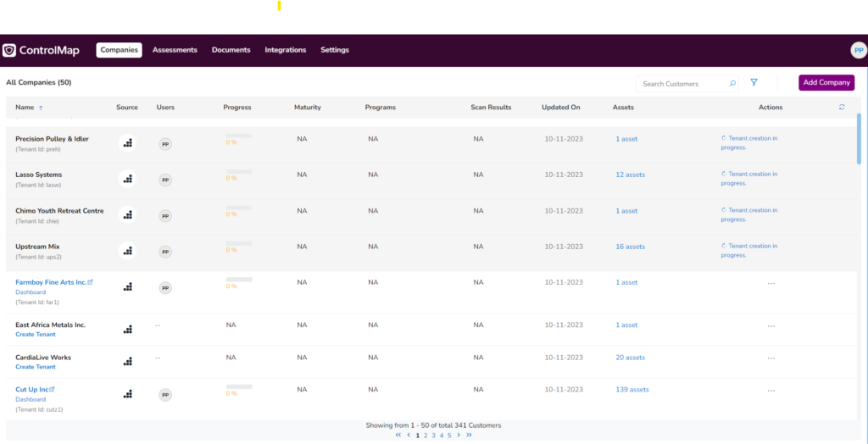
Task: Open actions menu for Farmboy Fine Arts
Action: [x=771, y=284]
